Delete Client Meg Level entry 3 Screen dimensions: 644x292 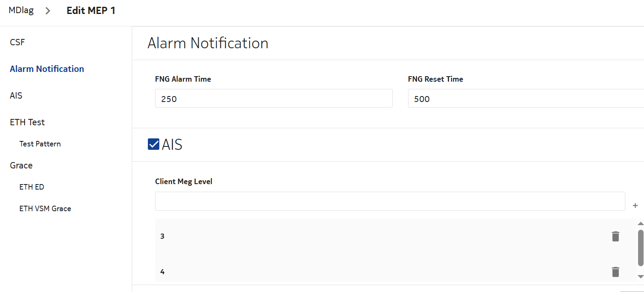[616, 236]
